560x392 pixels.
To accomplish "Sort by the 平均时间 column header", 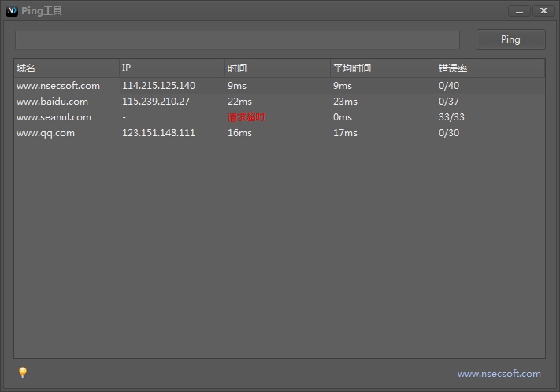I will tap(383, 68).
